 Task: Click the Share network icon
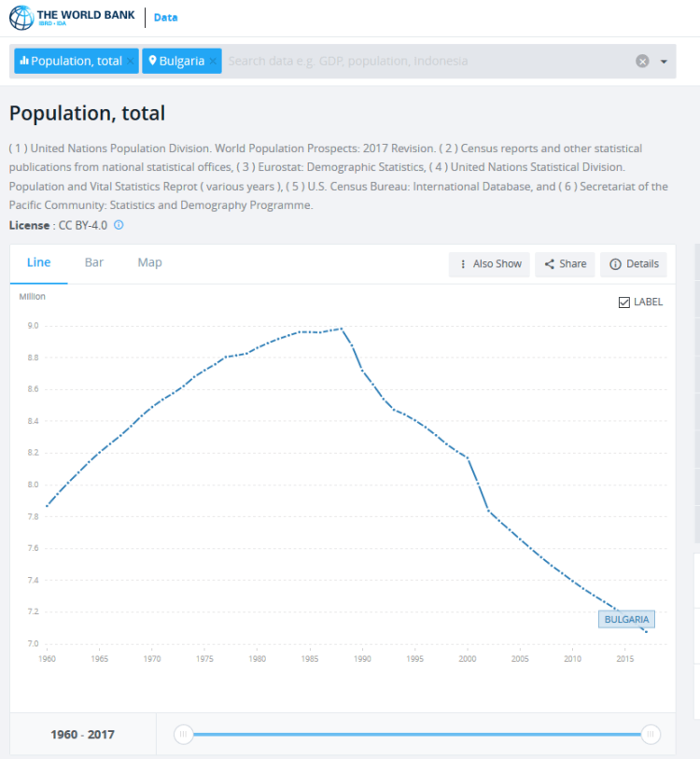(x=548, y=264)
